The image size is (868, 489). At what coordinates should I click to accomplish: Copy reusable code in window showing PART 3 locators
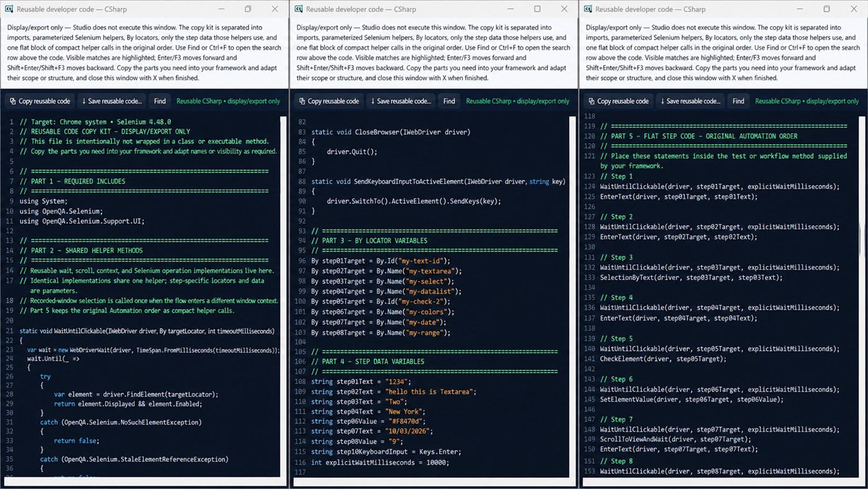pyautogui.click(x=328, y=101)
